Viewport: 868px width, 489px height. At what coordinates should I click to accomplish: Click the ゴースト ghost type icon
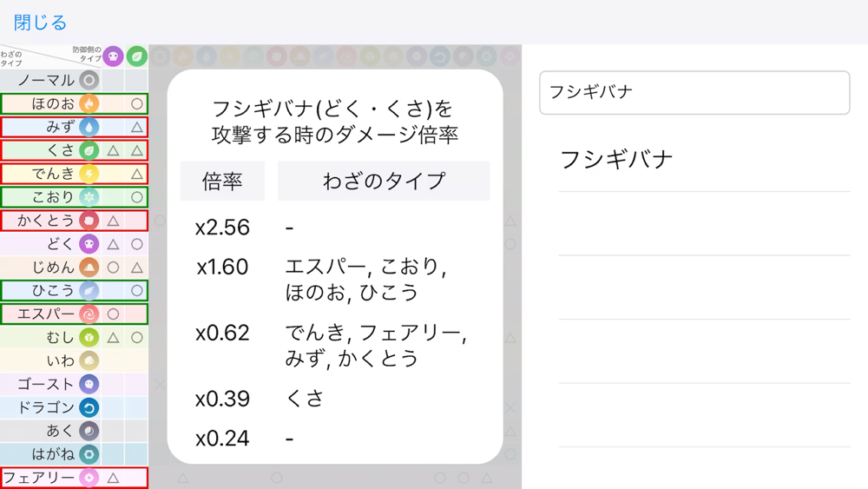pyautogui.click(x=89, y=384)
